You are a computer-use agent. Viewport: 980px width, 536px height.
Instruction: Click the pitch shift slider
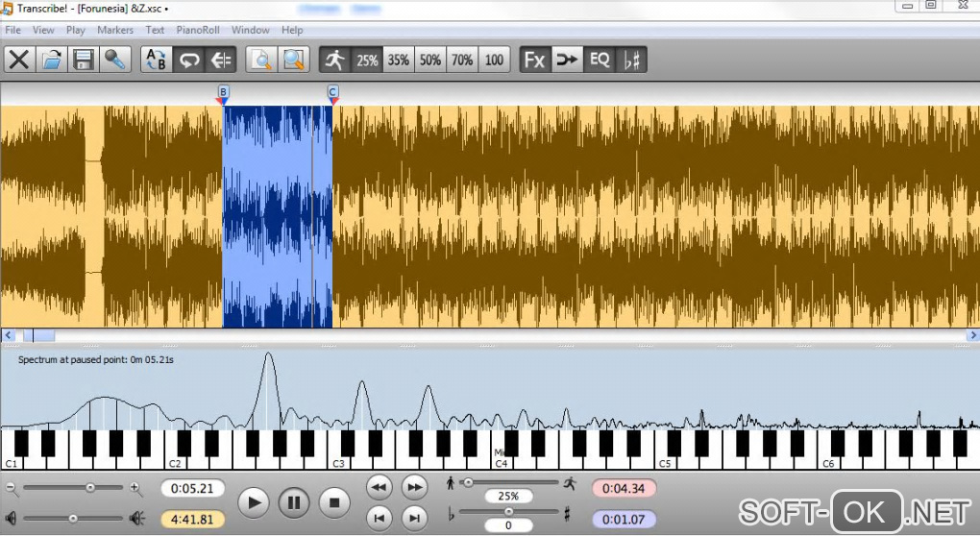509,512
